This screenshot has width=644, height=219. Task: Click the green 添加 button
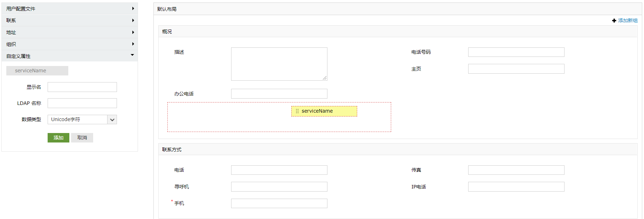(58, 138)
